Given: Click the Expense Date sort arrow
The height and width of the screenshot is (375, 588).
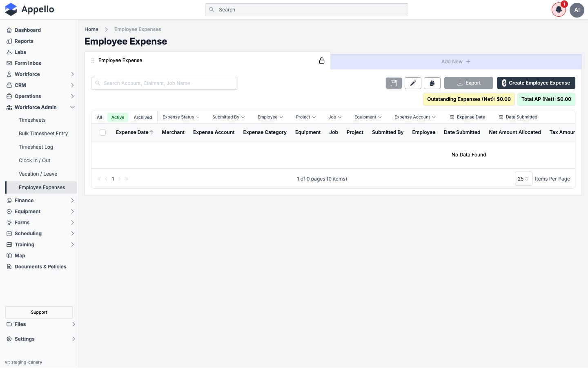Looking at the screenshot, I should tap(151, 132).
